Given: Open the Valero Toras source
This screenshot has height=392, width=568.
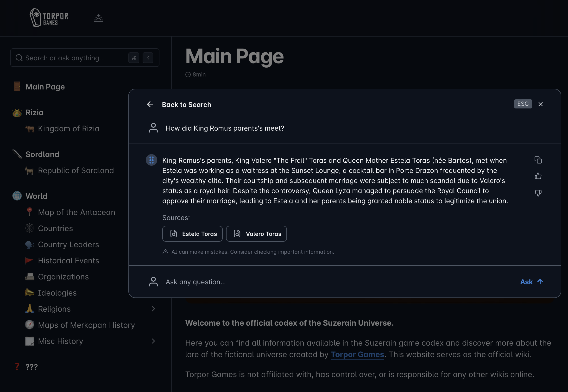Looking at the screenshot, I should point(256,234).
